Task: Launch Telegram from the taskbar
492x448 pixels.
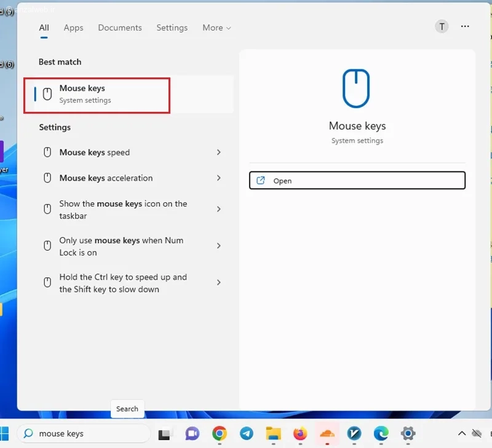Action: pos(247,433)
